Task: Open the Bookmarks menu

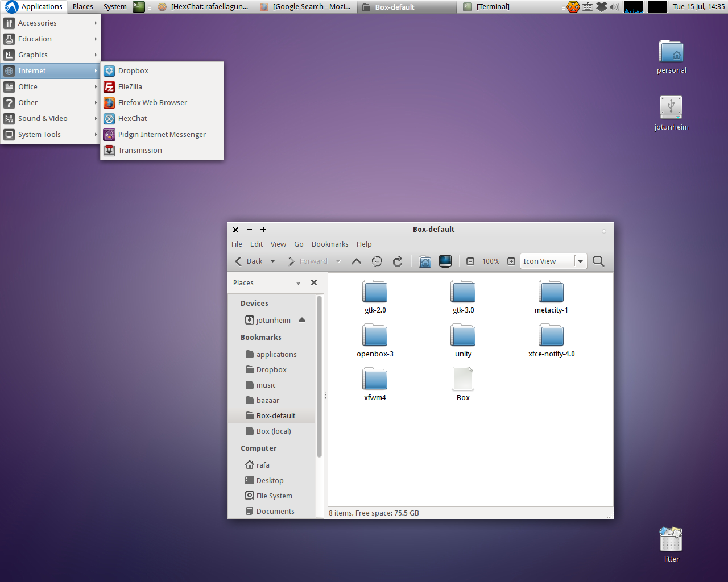Action: (330, 244)
